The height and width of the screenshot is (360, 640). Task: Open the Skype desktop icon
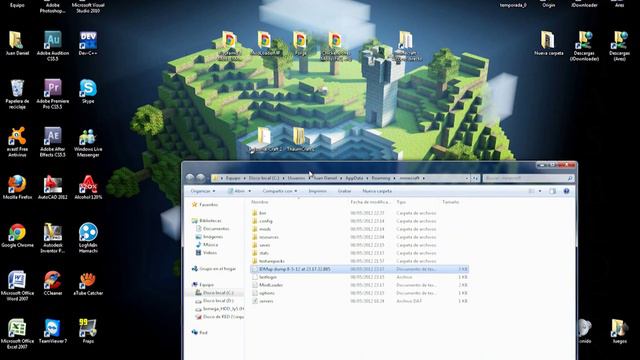pos(88,91)
